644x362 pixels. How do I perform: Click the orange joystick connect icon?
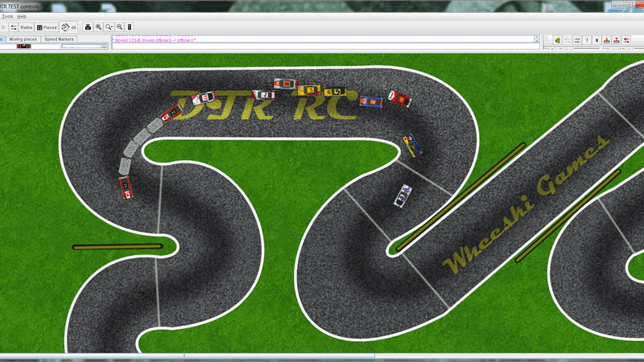click(x=607, y=39)
